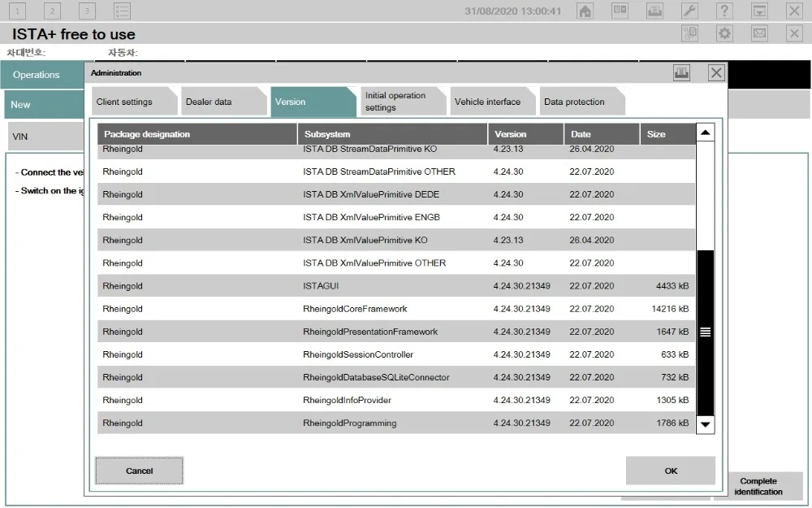The width and height of the screenshot is (812, 508).
Task: Select the Operations tab in main window
Action: [x=42, y=75]
